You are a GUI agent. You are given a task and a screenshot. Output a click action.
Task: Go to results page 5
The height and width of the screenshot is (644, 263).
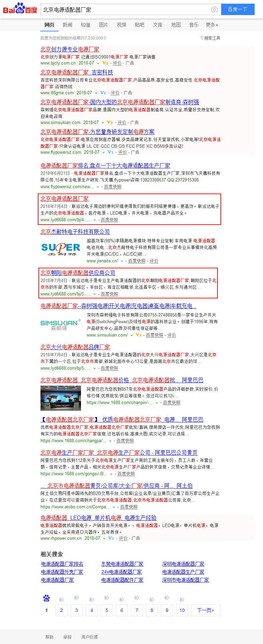107,610
